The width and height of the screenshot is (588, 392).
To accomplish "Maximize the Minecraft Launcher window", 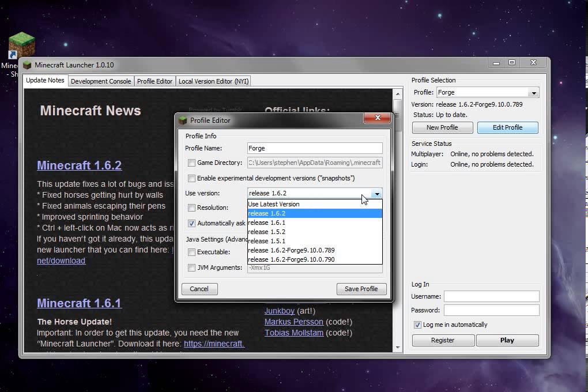I will (x=512, y=63).
